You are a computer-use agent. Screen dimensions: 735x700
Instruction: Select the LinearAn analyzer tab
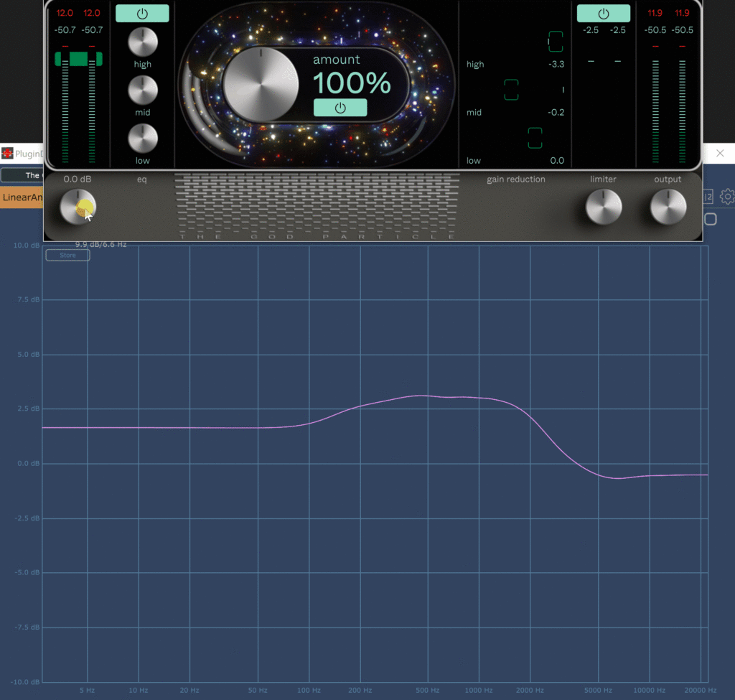click(22, 197)
